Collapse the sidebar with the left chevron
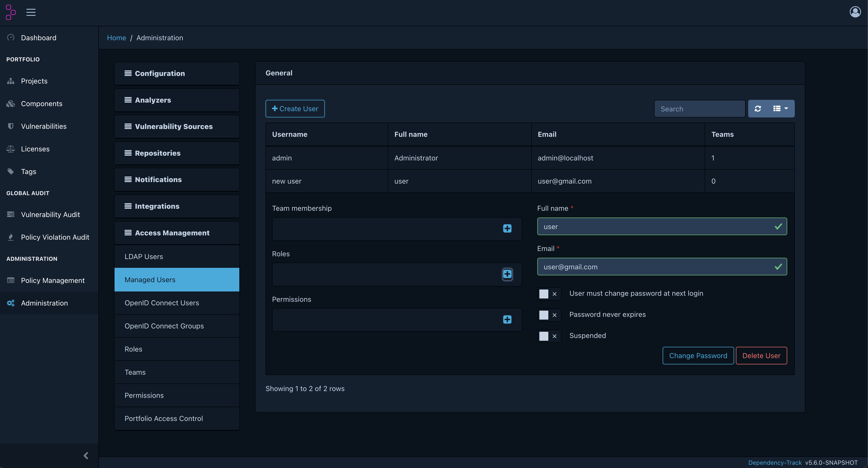Screen dimensions: 868x468 pos(86,455)
